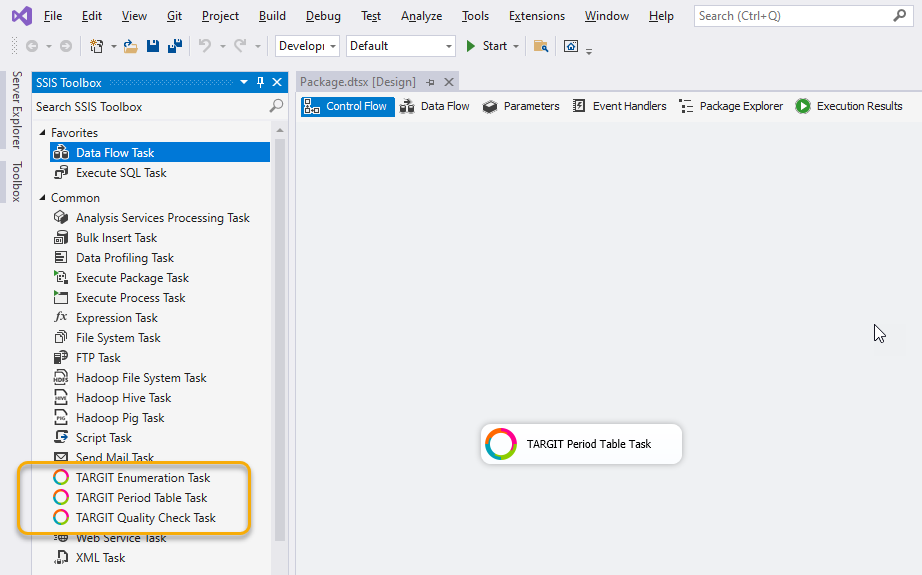922x575 pixels.
Task: Switch to the Data Flow tab
Action: (x=435, y=106)
